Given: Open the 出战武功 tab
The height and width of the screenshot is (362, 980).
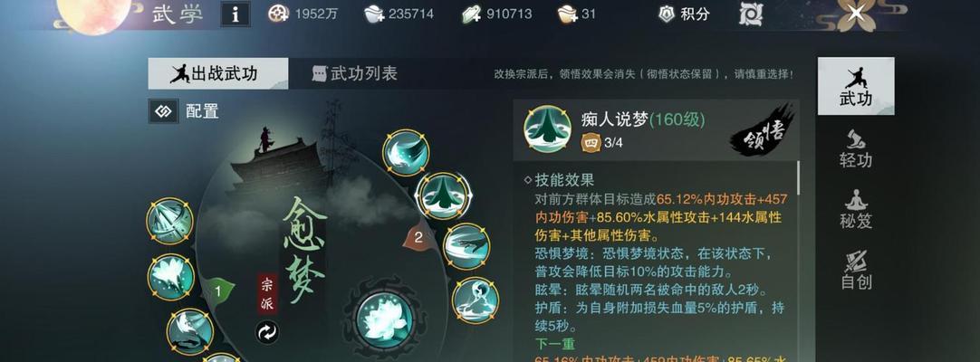Looking at the screenshot, I should (x=218, y=73).
